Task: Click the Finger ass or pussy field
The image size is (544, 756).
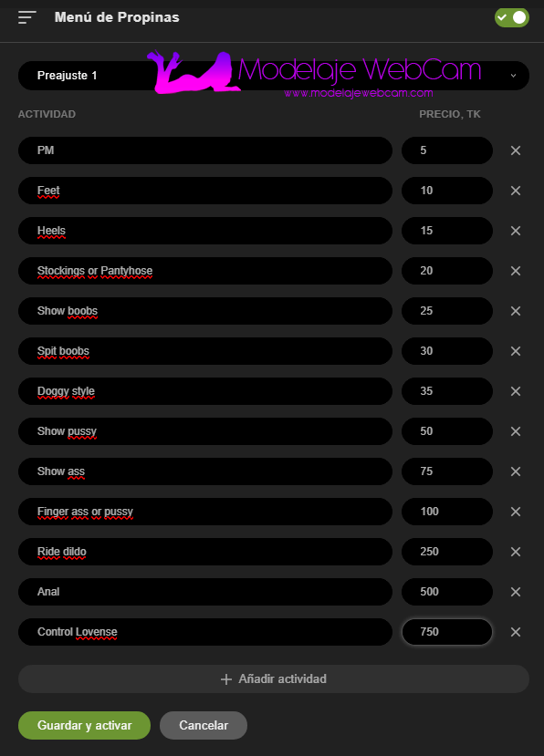Action: pyautogui.click(x=205, y=512)
